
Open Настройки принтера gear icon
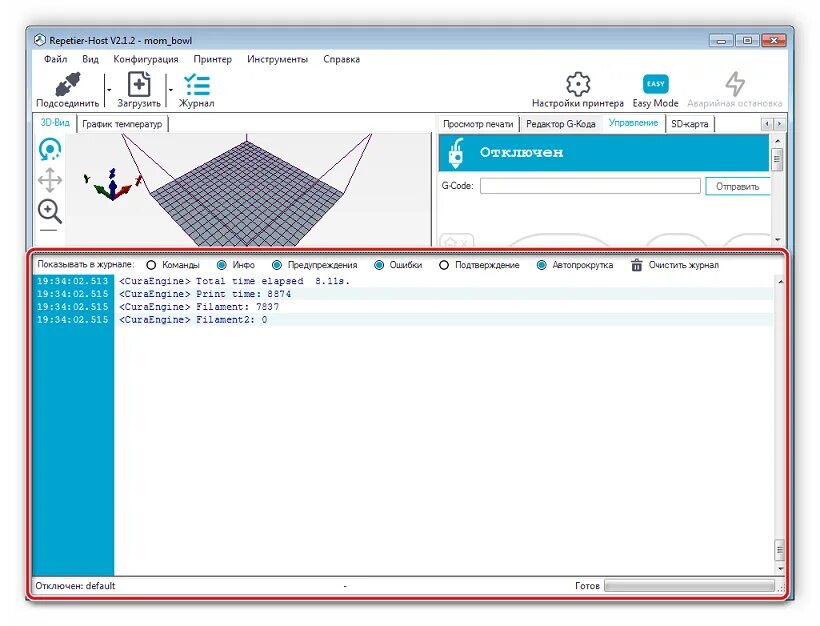[578, 84]
